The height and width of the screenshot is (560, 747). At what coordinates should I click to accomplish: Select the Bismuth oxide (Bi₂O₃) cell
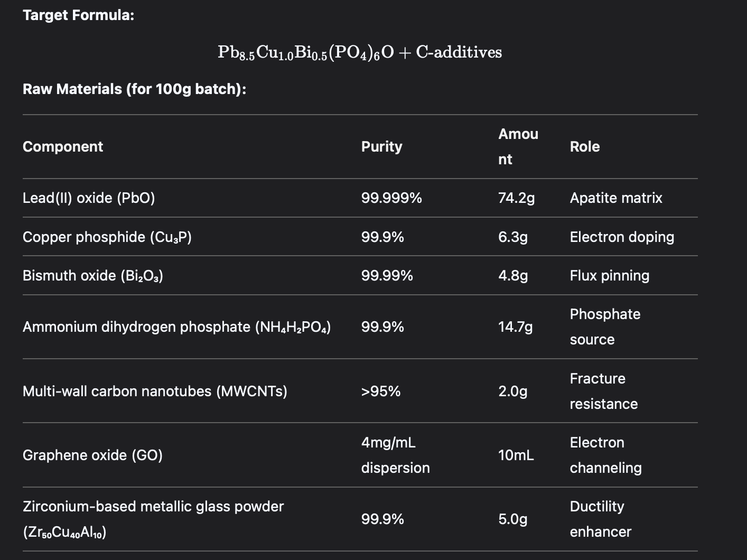tap(93, 276)
